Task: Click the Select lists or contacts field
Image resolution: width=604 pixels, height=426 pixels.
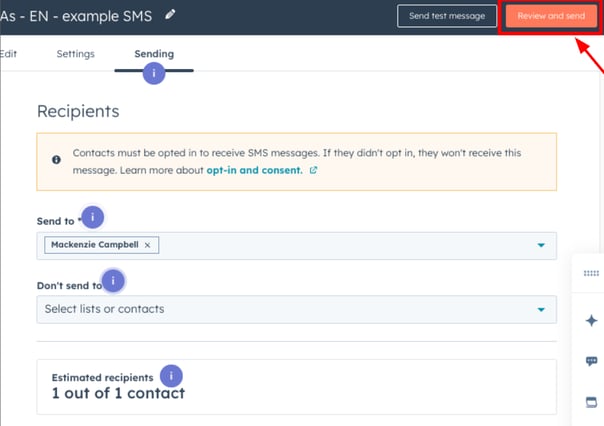Action: [x=296, y=309]
